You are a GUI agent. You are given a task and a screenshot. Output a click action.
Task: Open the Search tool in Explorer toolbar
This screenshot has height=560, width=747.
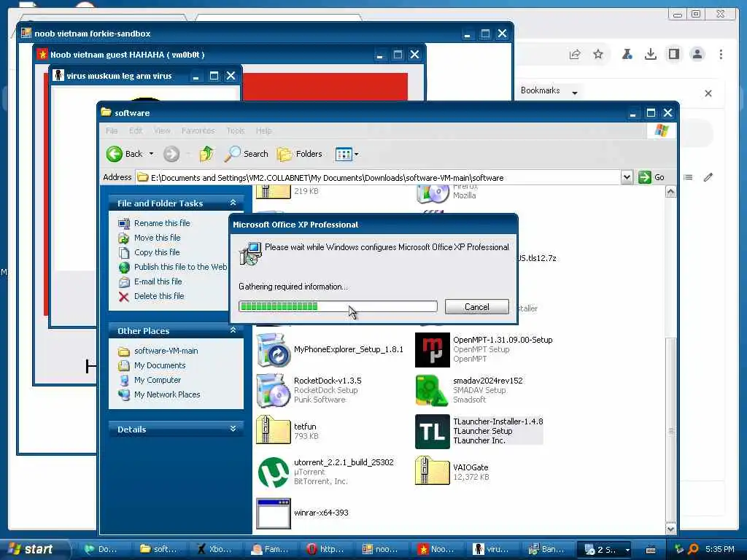[x=247, y=154]
